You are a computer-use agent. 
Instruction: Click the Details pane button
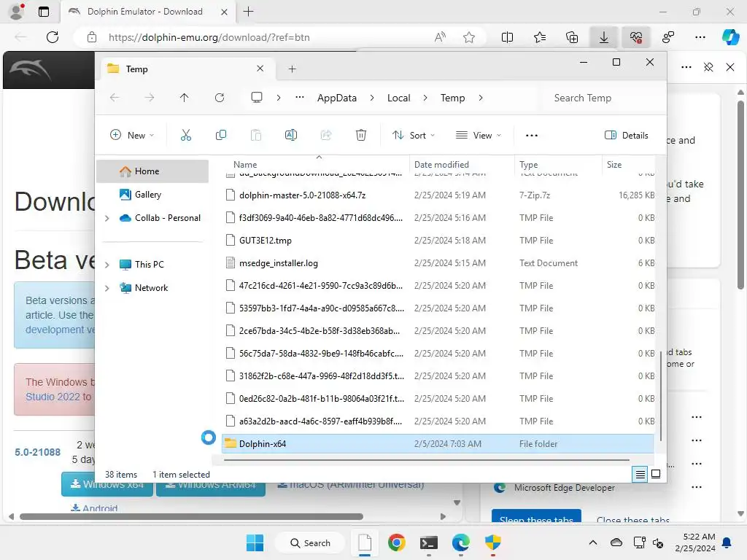click(x=626, y=135)
